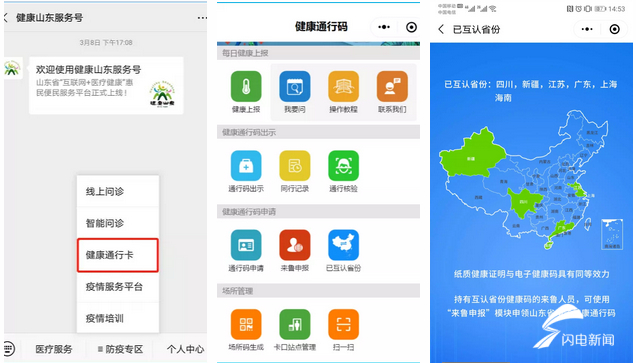
Task: Go back from 已互认省份 page
Action: point(441,29)
